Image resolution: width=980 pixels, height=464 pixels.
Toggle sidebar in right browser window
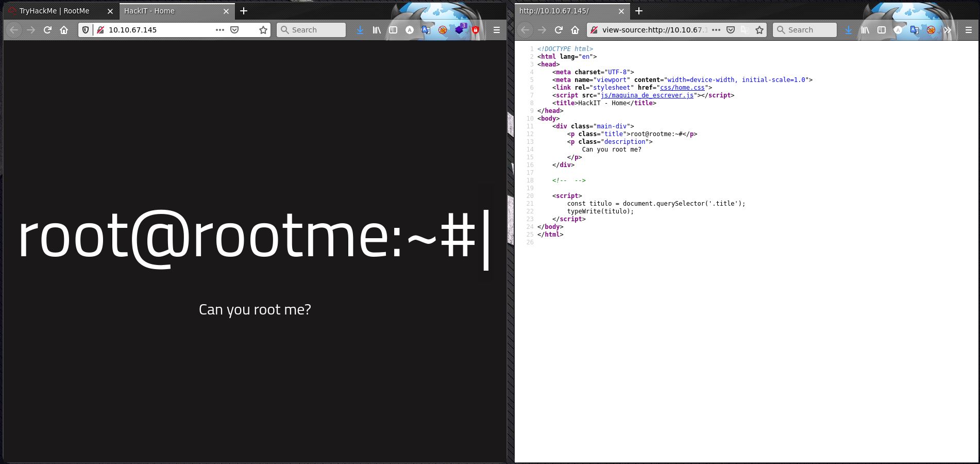(x=882, y=30)
